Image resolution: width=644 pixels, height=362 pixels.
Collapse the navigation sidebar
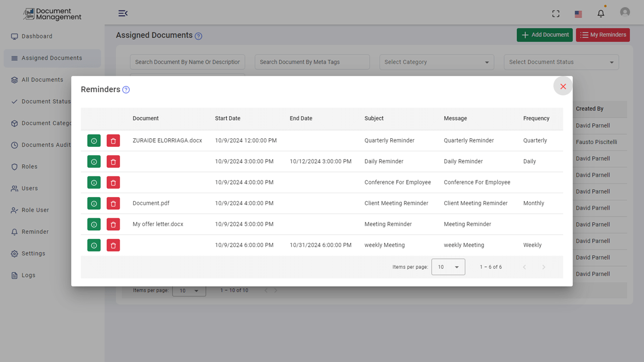[x=123, y=13]
